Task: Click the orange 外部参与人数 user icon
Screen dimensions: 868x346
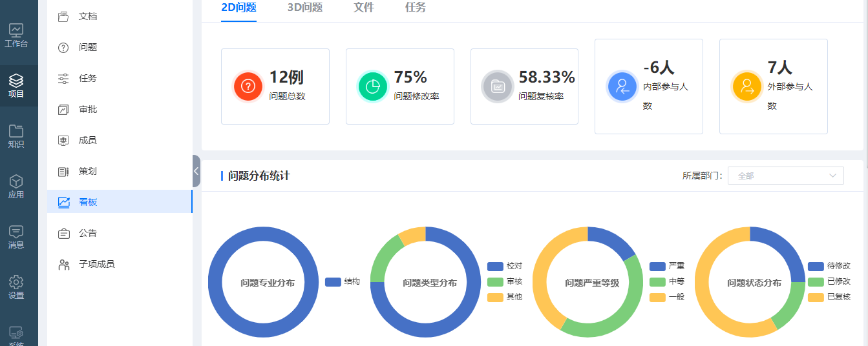Action: pyautogui.click(x=746, y=86)
